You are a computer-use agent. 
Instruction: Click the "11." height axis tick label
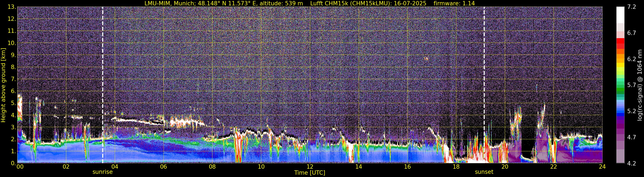point(12,31)
